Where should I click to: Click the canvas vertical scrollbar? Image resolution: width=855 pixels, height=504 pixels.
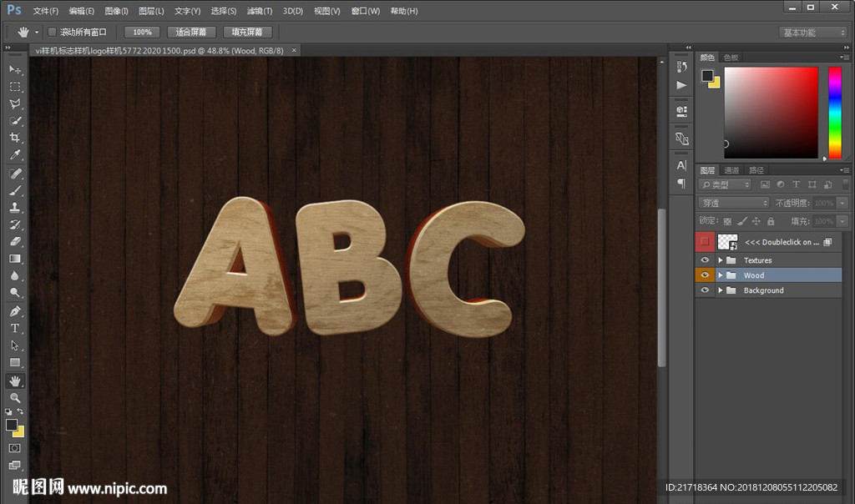pos(661,288)
